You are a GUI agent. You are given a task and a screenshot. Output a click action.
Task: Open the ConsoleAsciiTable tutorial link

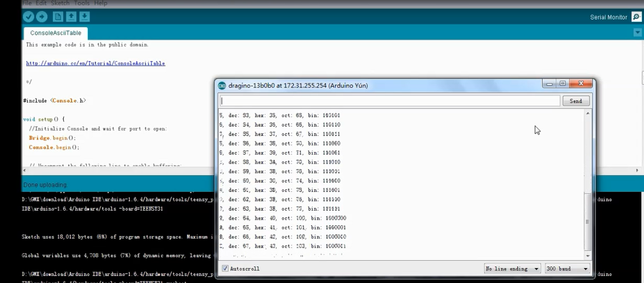[96, 64]
